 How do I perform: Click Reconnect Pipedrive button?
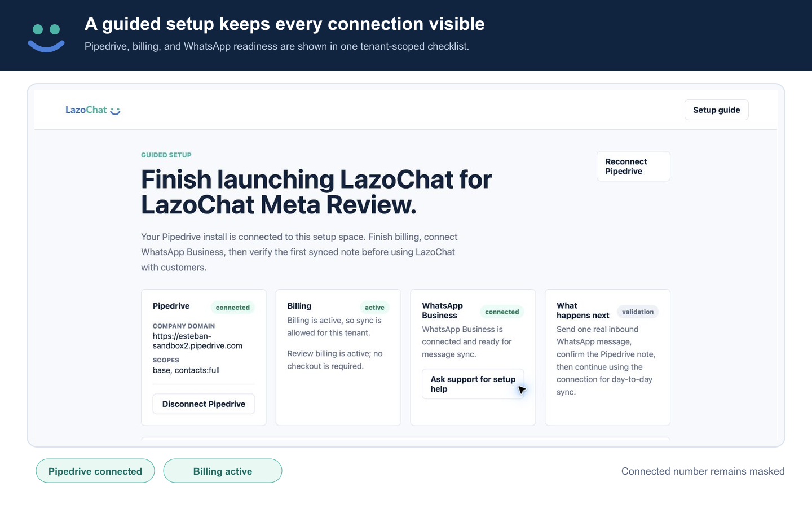pos(633,166)
